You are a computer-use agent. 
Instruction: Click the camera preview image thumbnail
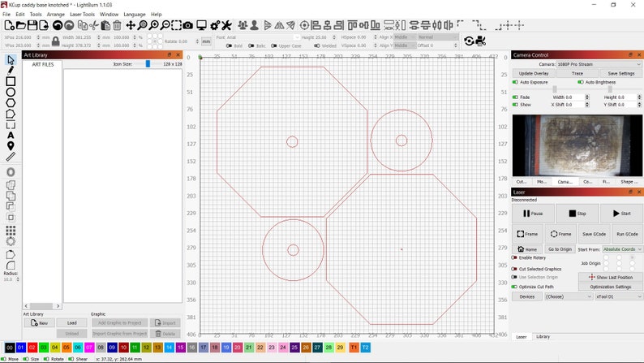click(577, 145)
